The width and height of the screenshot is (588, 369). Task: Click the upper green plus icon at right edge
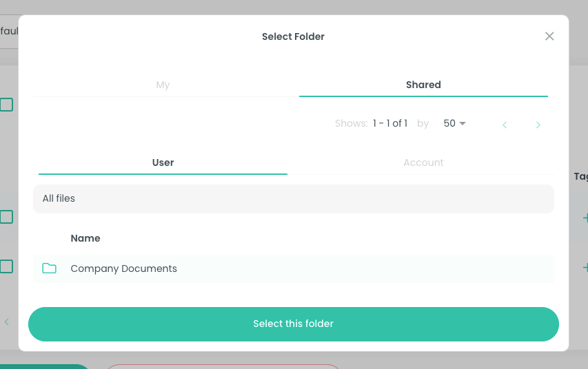(585, 218)
